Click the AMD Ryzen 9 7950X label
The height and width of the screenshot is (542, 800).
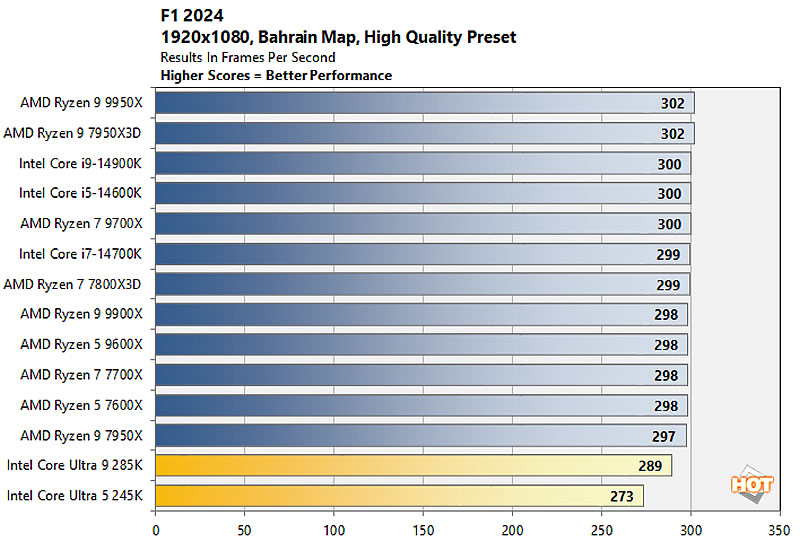pos(81,436)
